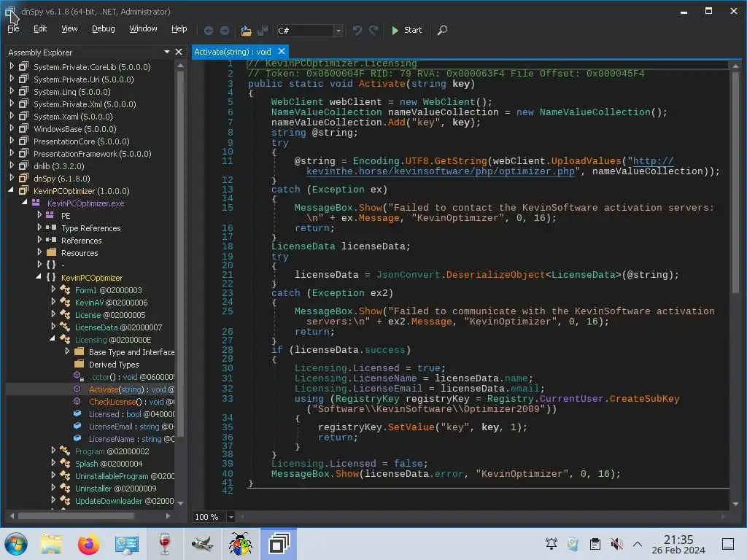Expand the System.Private.CoreLib assembly node
Viewport: 747px width, 560px height.
click(x=12, y=66)
